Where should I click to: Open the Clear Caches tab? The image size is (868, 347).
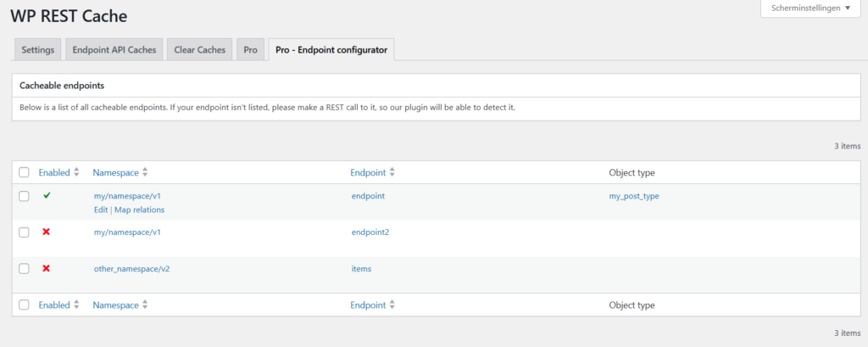pos(200,49)
